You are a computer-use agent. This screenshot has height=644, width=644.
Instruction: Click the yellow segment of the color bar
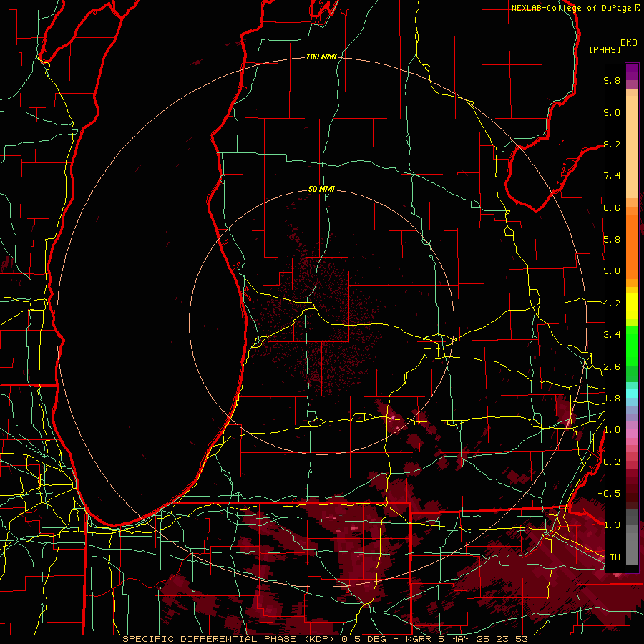tap(632, 306)
